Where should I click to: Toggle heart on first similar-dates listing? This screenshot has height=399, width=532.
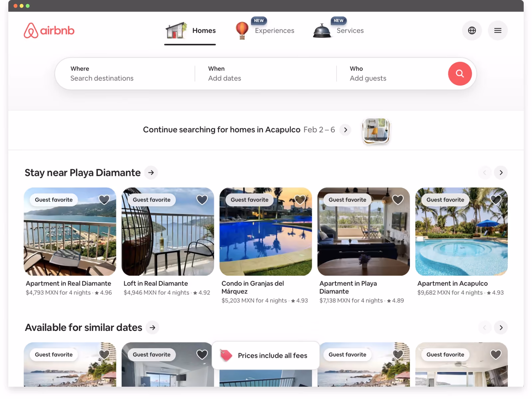click(x=104, y=354)
